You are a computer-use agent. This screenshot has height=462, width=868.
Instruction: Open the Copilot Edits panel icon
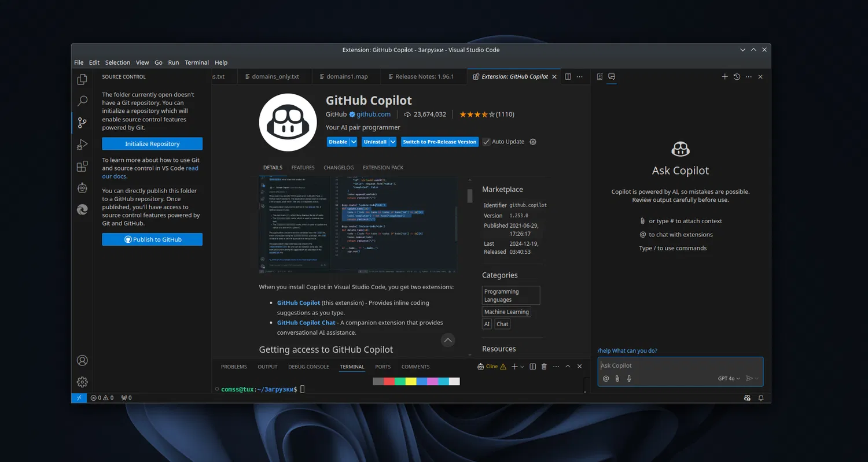pos(599,76)
